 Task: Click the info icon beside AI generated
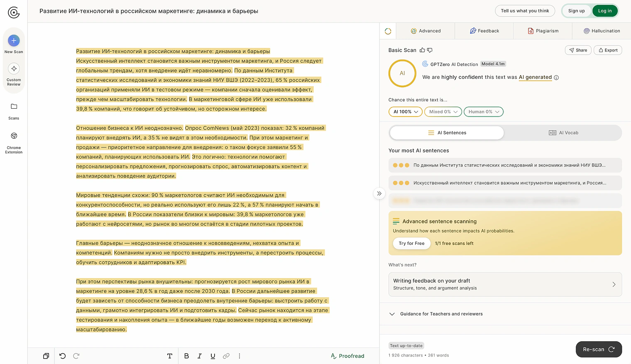pyautogui.click(x=556, y=78)
